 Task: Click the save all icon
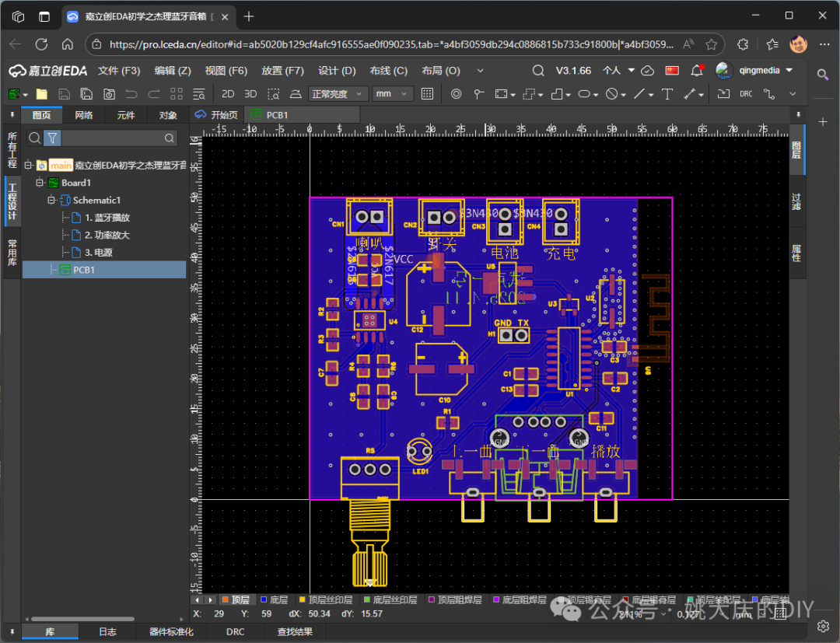[86, 94]
